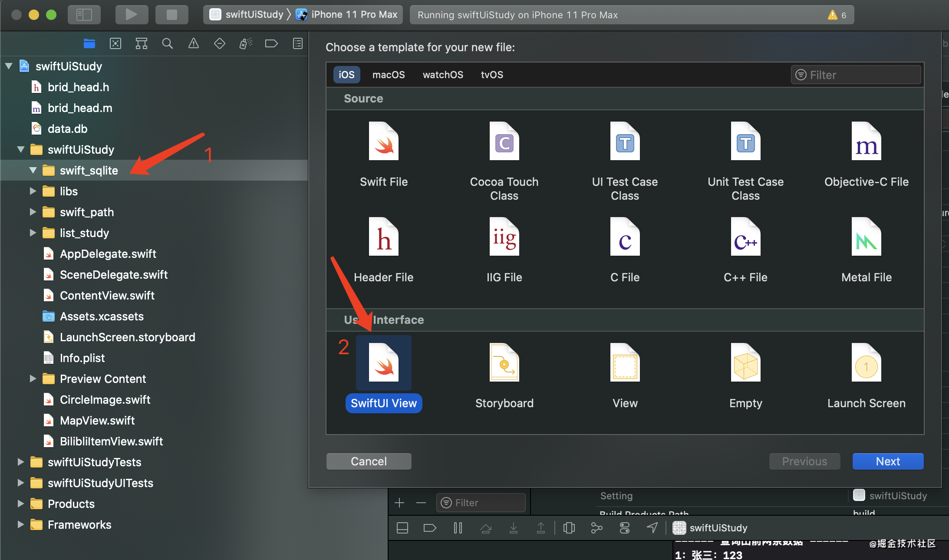
Task: Choose the C++ File template
Action: click(x=745, y=250)
